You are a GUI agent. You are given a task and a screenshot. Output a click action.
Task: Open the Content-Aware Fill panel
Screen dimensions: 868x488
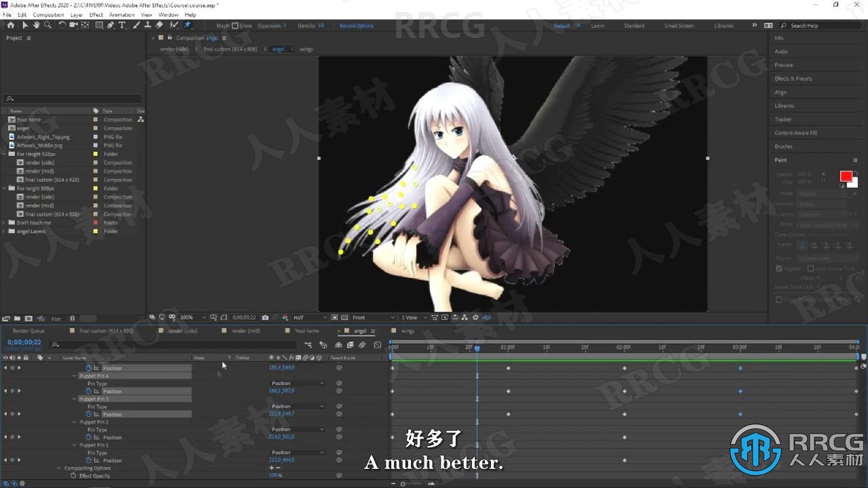coord(796,133)
